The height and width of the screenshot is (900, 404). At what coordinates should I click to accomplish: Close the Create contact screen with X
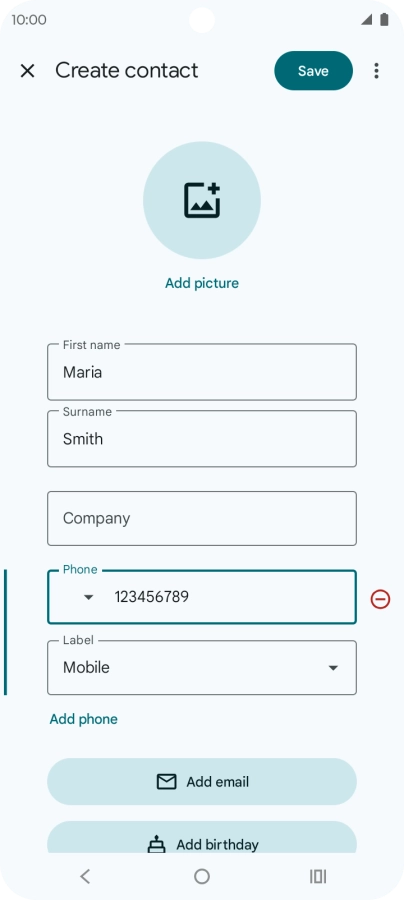click(x=28, y=71)
